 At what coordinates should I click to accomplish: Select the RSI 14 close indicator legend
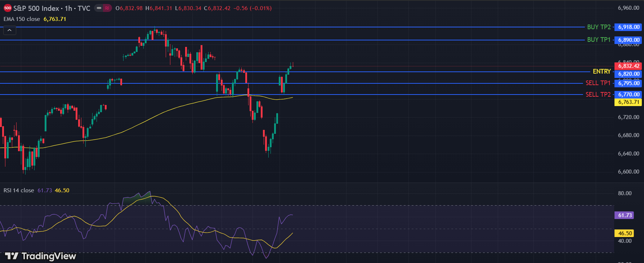pyautogui.click(x=19, y=190)
